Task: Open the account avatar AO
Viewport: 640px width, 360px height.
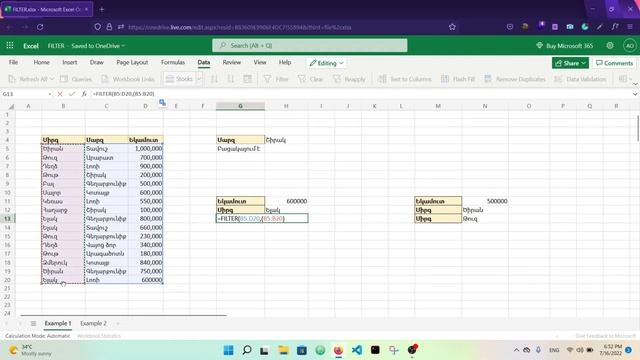Action: [629, 46]
